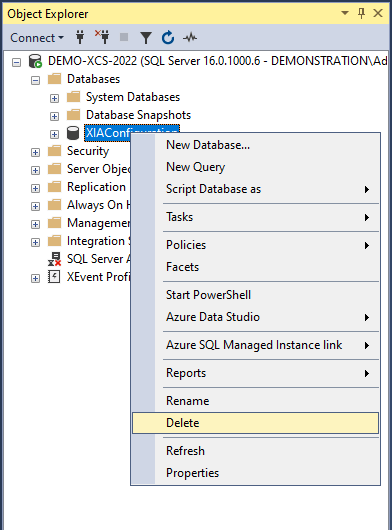Collapse the Databases folder node

(35, 80)
